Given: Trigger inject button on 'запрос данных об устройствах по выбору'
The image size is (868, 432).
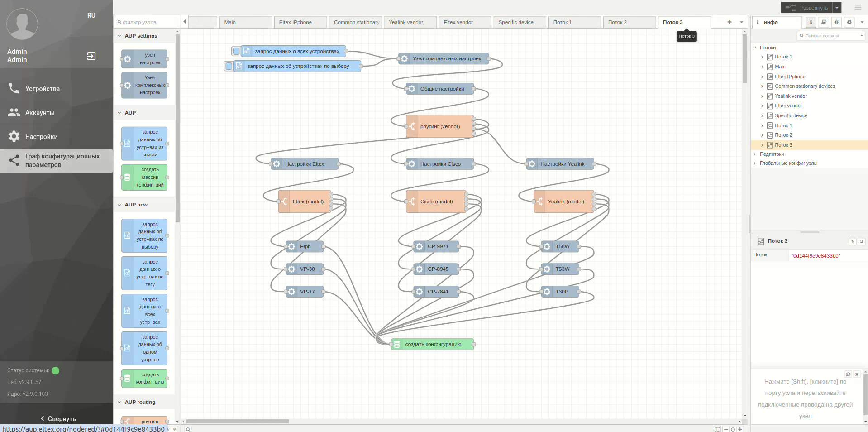Looking at the screenshot, I should click(x=229, y=66).
